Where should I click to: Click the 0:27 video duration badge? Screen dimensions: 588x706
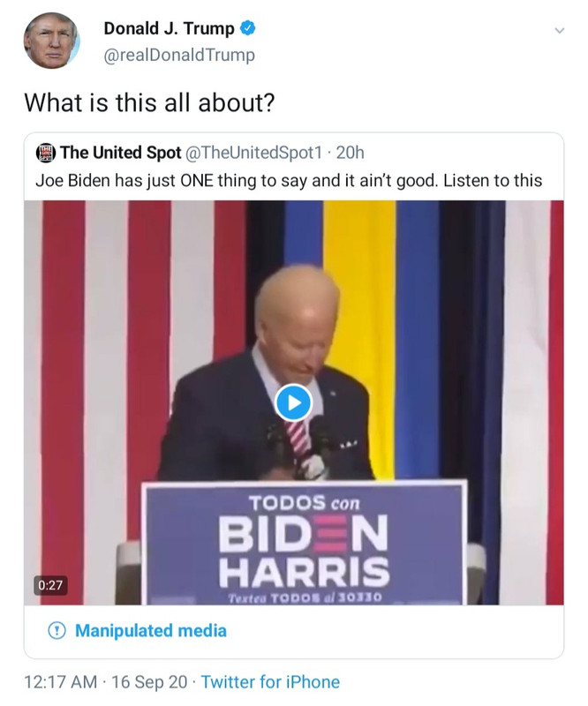coord(50,585)
